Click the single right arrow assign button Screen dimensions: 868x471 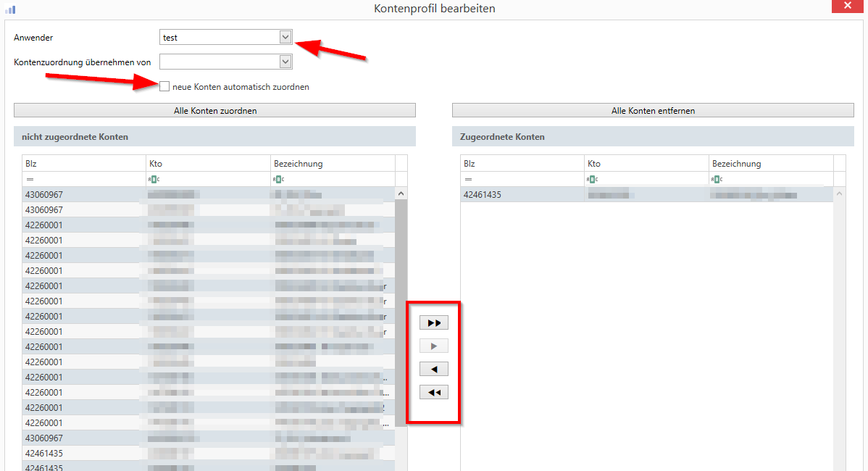[x=434, y=346]
